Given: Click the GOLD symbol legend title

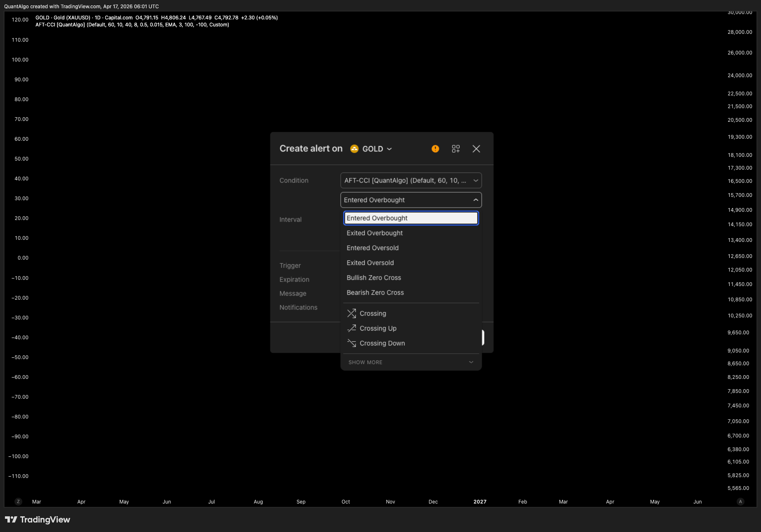Looking at the screenshot, I should pyautogui.click(x=84, y=18).
